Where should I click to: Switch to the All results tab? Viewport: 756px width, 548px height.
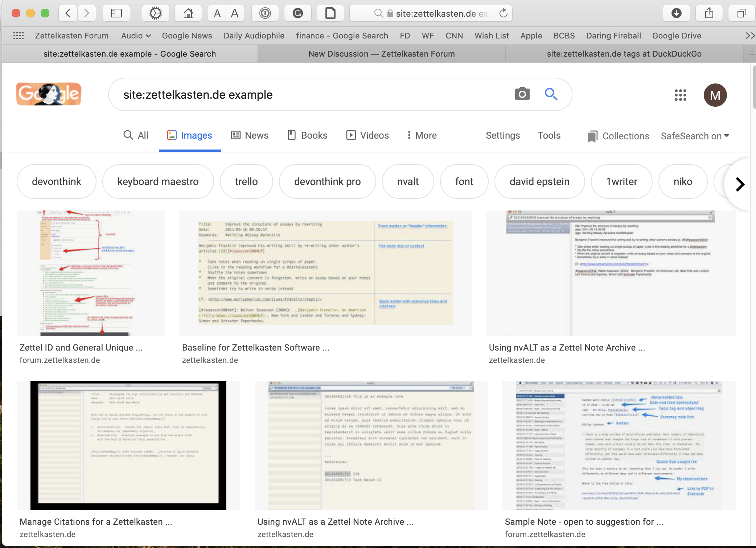click(136, 135)
